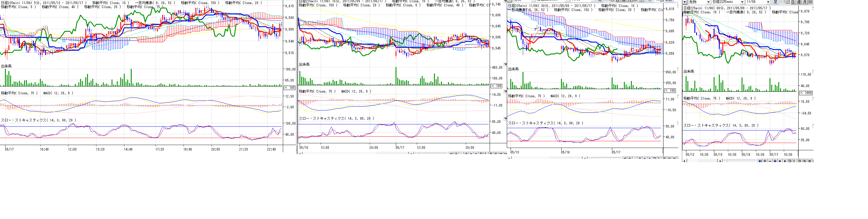The width and height of the screenshot is (868, 219).
Task: Click the blue play arrow icon under 60-minute chart
Action: [785, 161]
